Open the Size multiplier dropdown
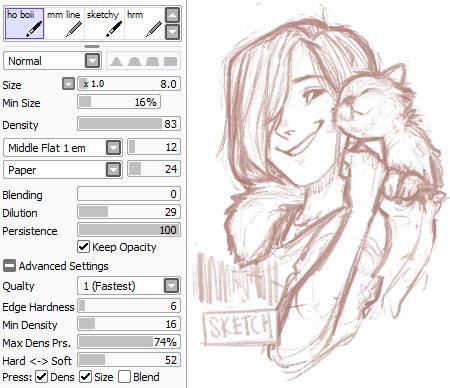The image size is (450, 388). point(68,84)
